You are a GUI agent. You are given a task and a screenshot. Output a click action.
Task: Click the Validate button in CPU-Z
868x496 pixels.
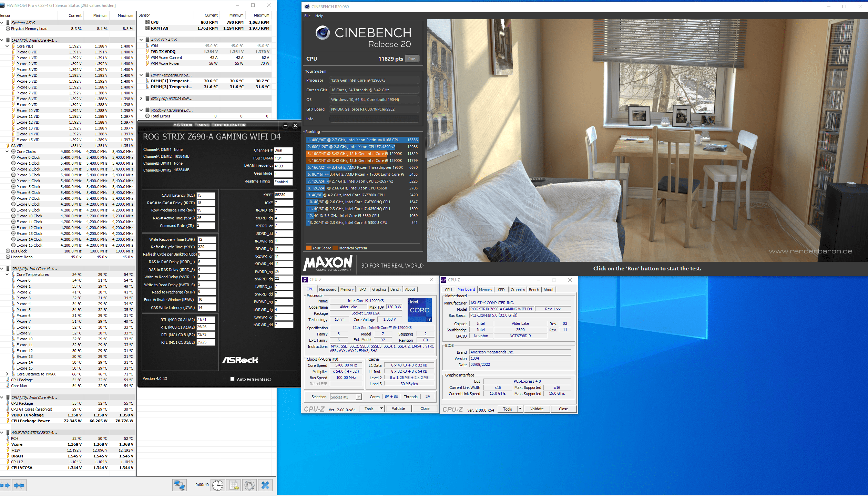398,409
